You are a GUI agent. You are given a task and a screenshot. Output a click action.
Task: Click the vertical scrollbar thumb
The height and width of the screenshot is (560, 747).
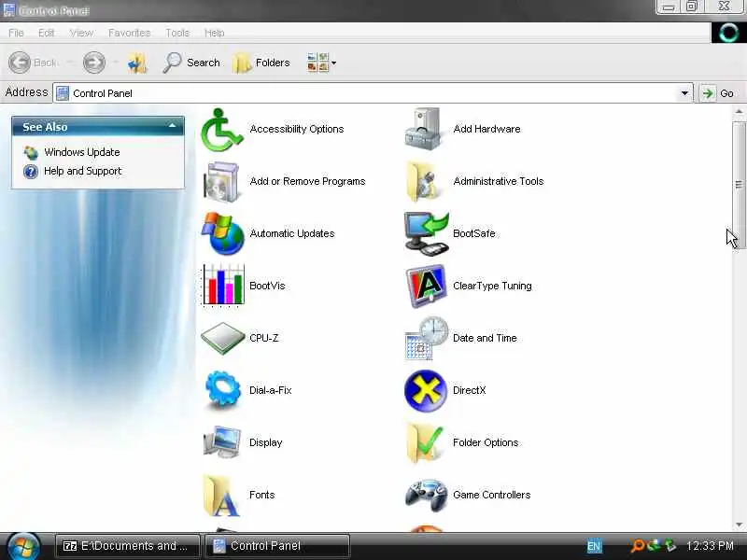(739, 184)
